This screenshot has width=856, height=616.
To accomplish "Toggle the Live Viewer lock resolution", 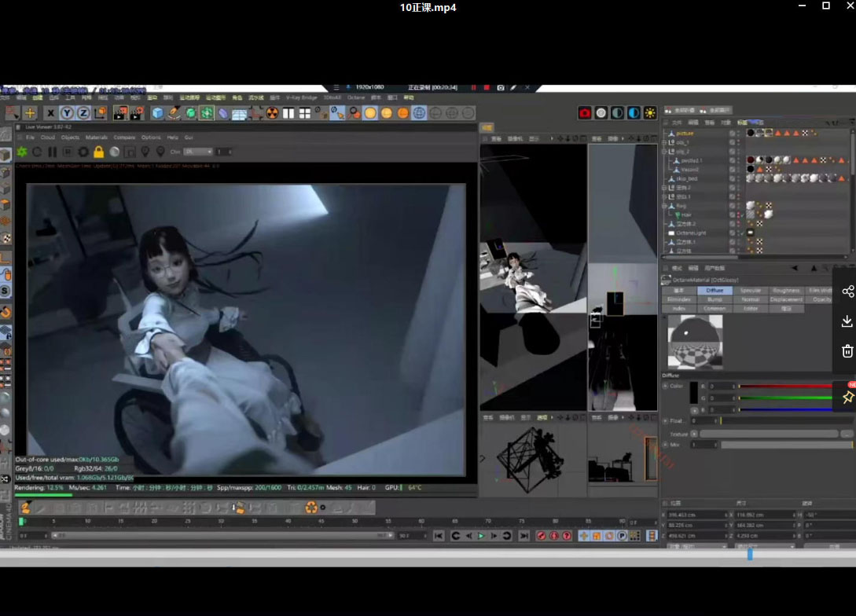I will pos(99,152).
